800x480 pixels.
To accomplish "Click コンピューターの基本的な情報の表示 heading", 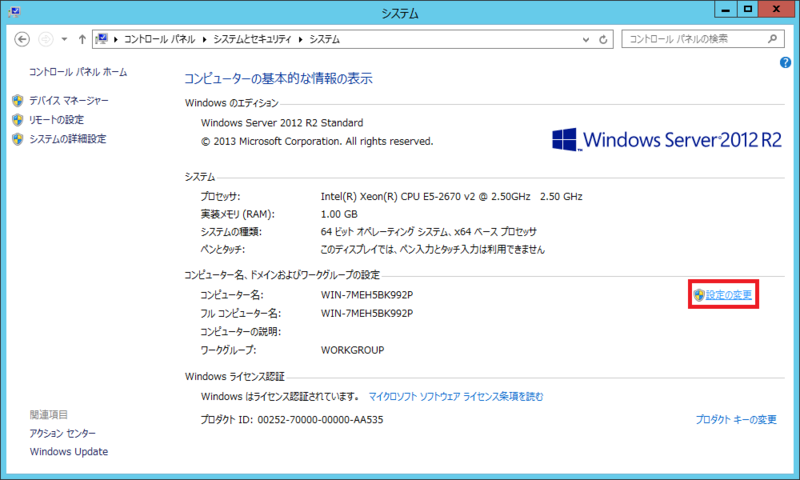I will pos(279,79).
